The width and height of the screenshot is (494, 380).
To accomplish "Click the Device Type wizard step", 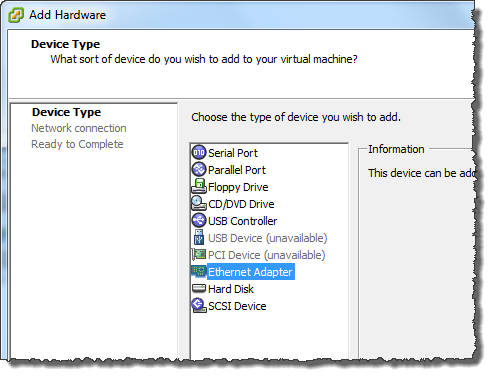I will 66,112.
